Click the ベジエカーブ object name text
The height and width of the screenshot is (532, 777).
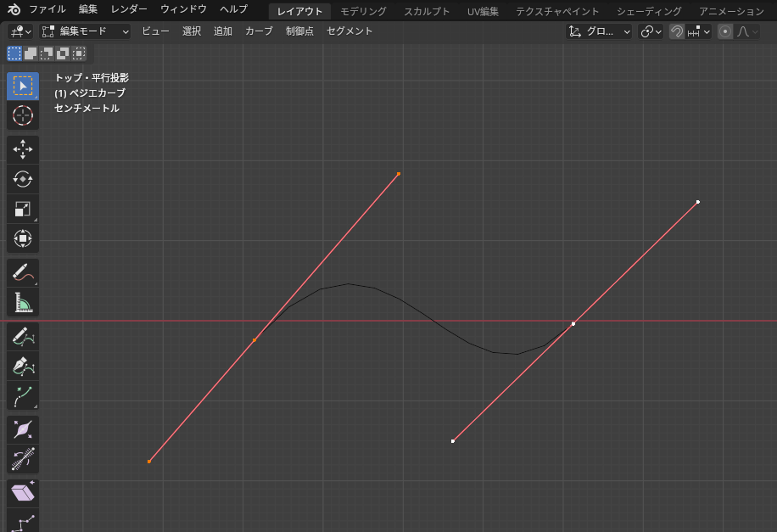click(x=97, y=92)
